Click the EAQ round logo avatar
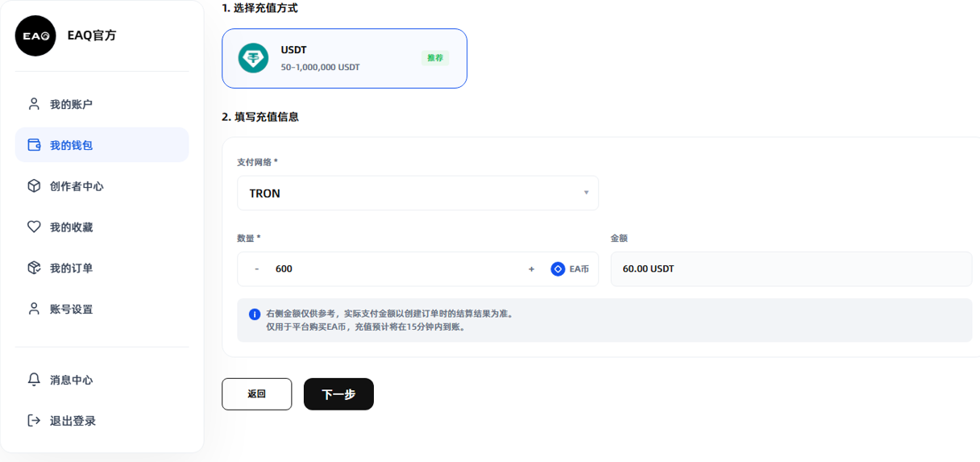This screenshot has height=462, width=980. click(x=35, y=35)
